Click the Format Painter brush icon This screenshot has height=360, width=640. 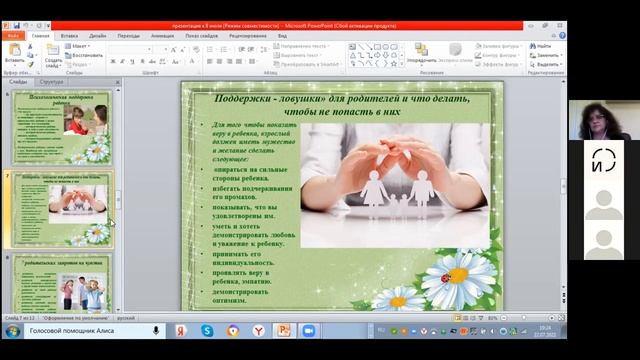[x=30, y=64]
